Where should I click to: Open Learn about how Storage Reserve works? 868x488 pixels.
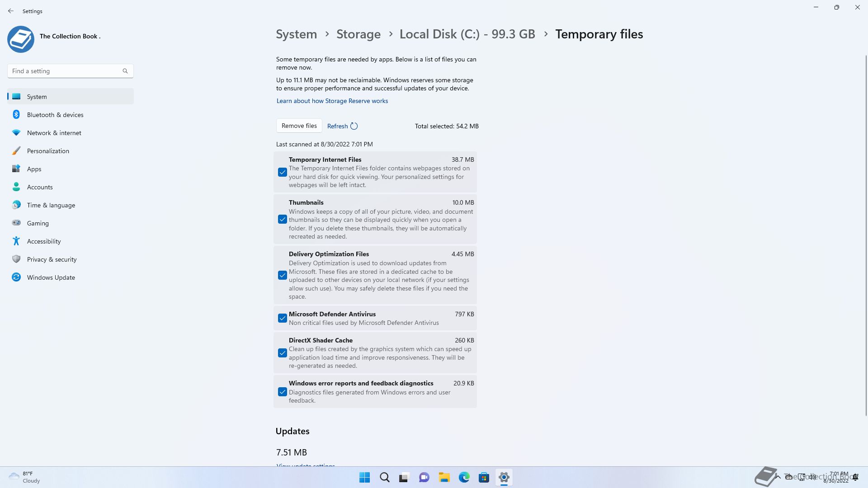point(332,101)
